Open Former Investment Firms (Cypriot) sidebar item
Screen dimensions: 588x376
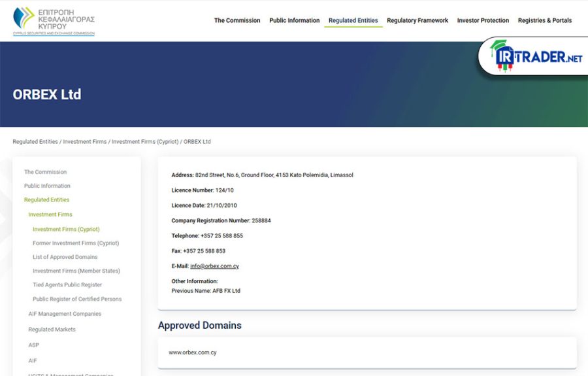[x=76, y=243]
